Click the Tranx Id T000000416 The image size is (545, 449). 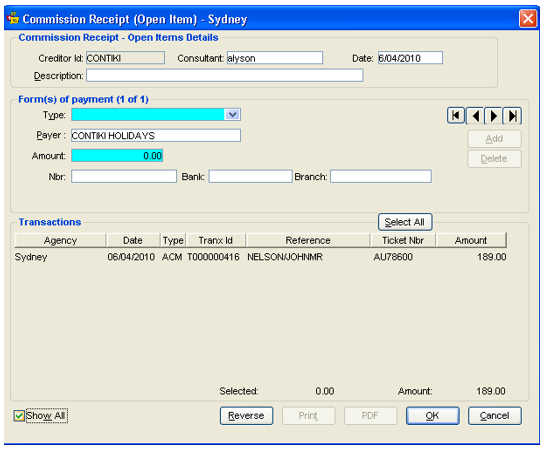click(x=213, y=257)
